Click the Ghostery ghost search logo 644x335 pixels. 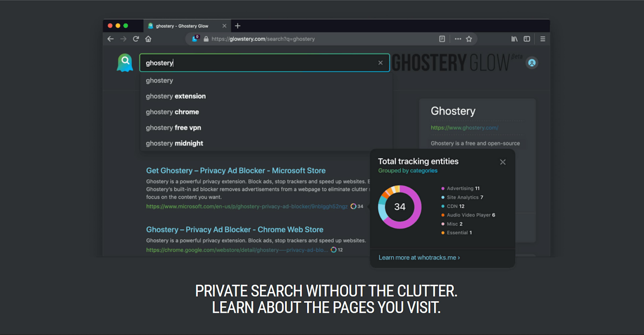click(125, 63)
